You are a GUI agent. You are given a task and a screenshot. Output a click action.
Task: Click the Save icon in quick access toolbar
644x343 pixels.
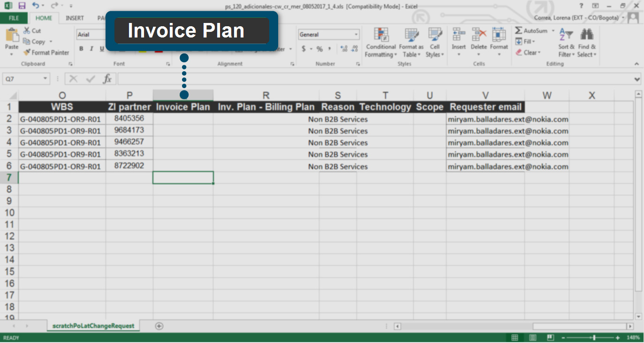tap(22, 6)
